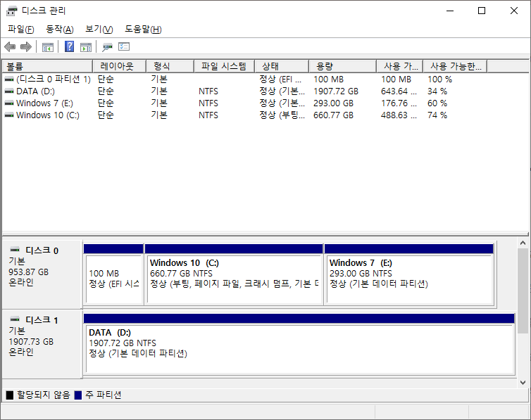Sort by the 형식 column header

pos(170,66)
